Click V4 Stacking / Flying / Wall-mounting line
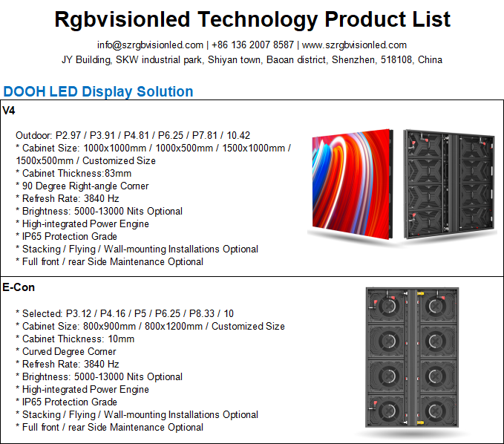Viewport: 504px width, 444px height. coord(137,249)
